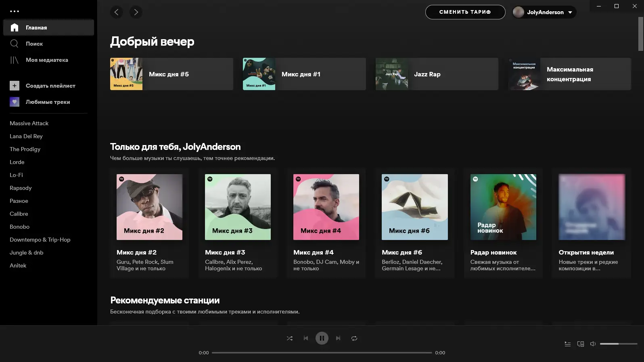Click the heart icon for Любимые треки
The image size is (644, 362).
(x=15, y=102)
